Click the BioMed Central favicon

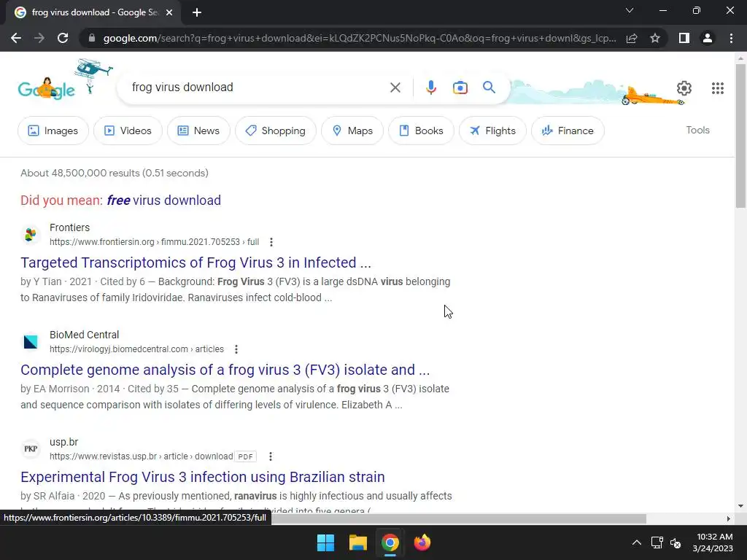pos(31,341)
